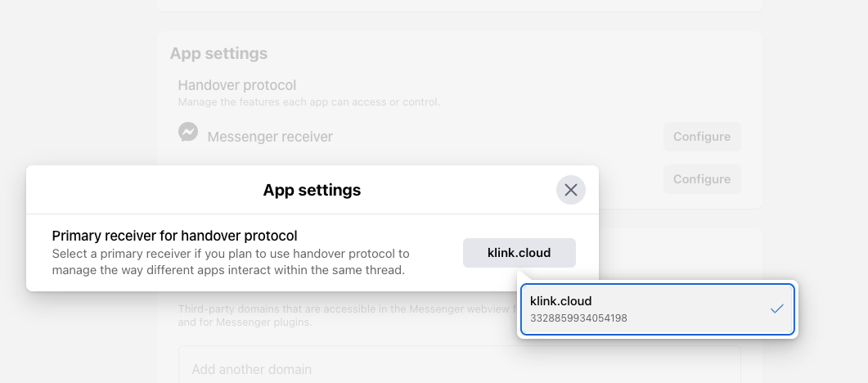Click the klink.cloud name in dropdown list

point(560,301)
